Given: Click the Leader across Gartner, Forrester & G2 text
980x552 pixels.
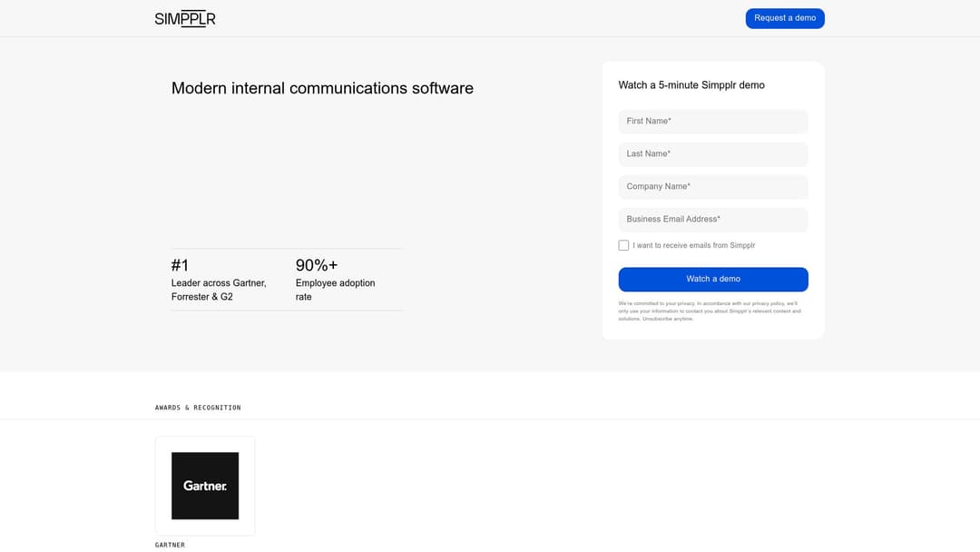Looking at the screenshot, I should pyautogui.click(x=219, y=290).
